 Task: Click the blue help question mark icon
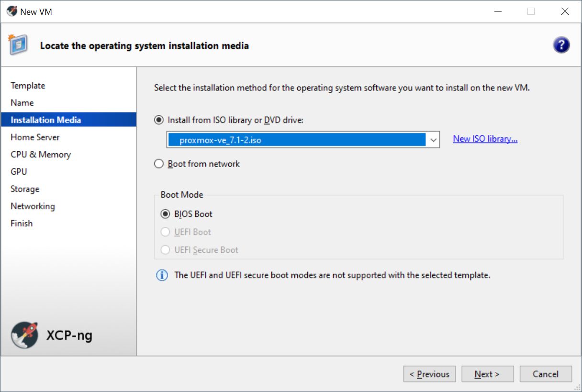point(561,45)
